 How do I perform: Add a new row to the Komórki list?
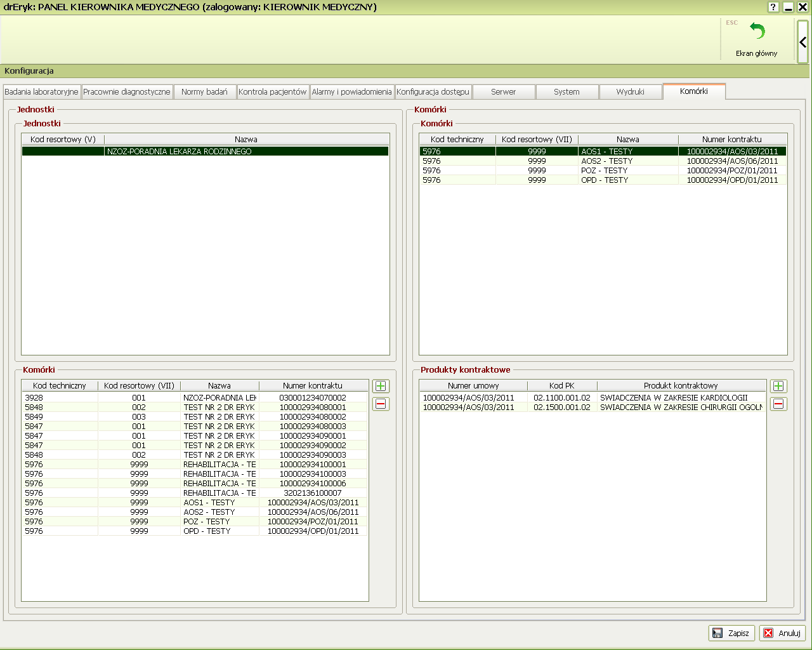click(x=381, y=386)
